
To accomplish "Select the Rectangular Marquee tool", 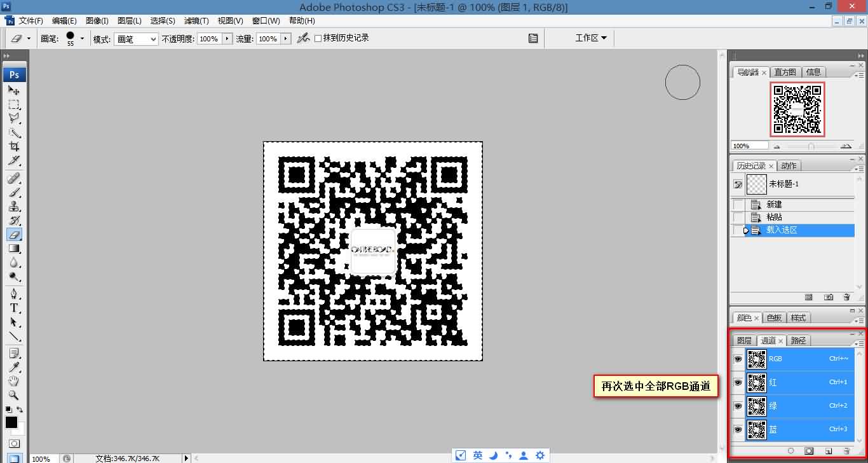I will pos(14,104).
